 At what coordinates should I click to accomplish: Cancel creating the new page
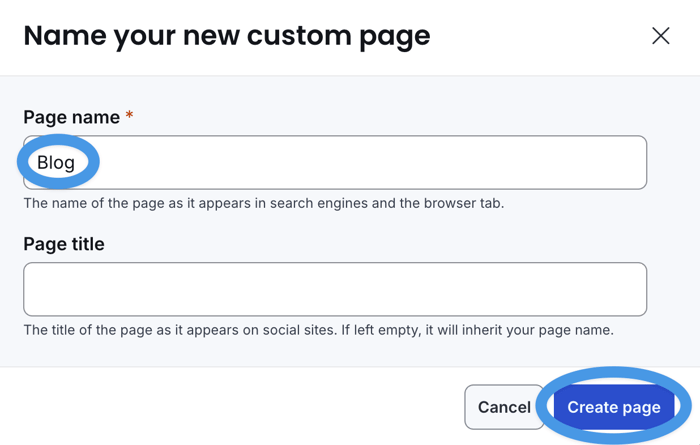click(x=504, y=407)
